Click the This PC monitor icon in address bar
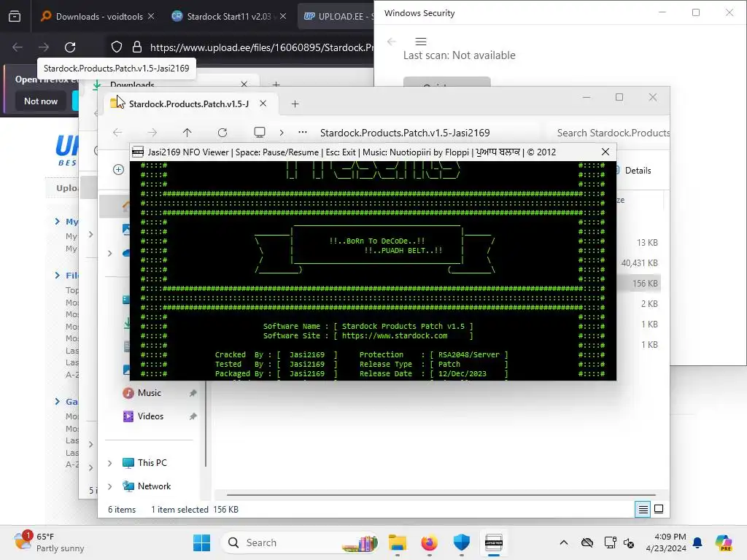Image resolution: width=747 pixels, height=560 pixels. pyautogui.click(x=260, y=133)
